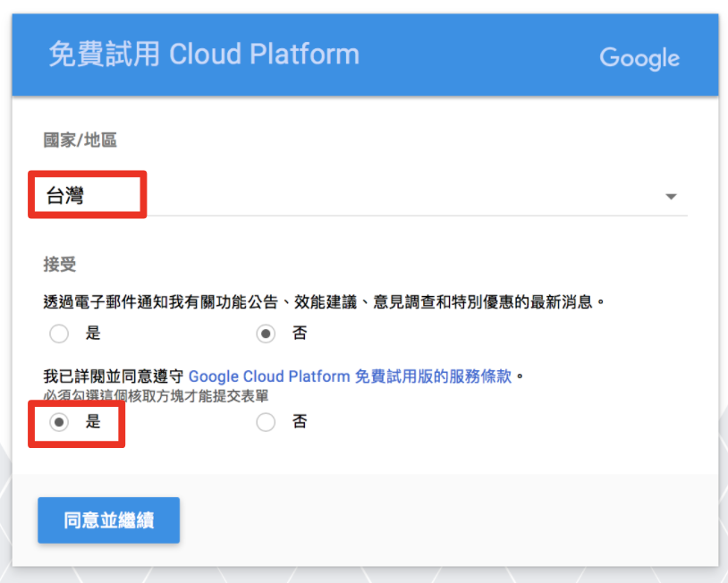Image resolution: width=728 pixels, height=583 pixels.
Task: Click the 同意並繼續 button
Action: coord(108,520)
